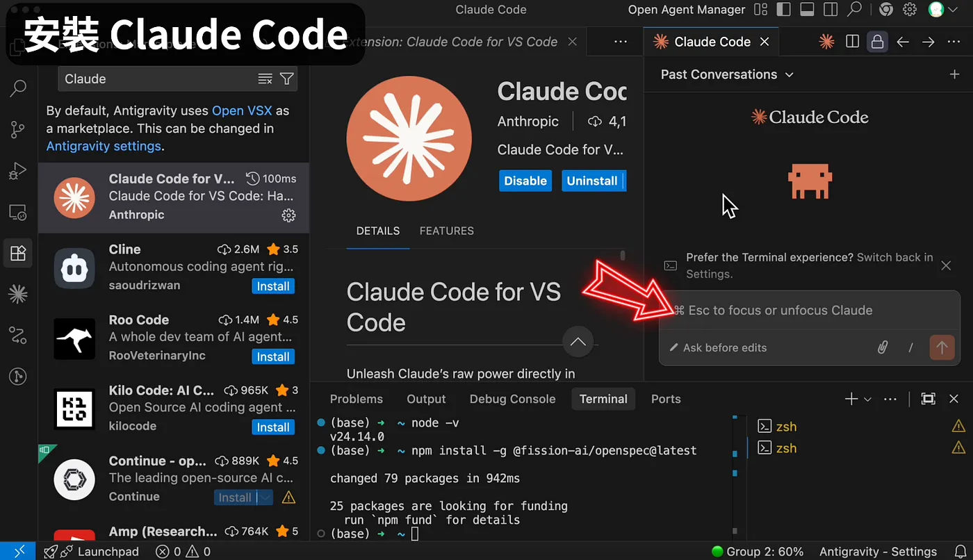
Task: Send the message with the arrow button
Action: click(942, 347)
